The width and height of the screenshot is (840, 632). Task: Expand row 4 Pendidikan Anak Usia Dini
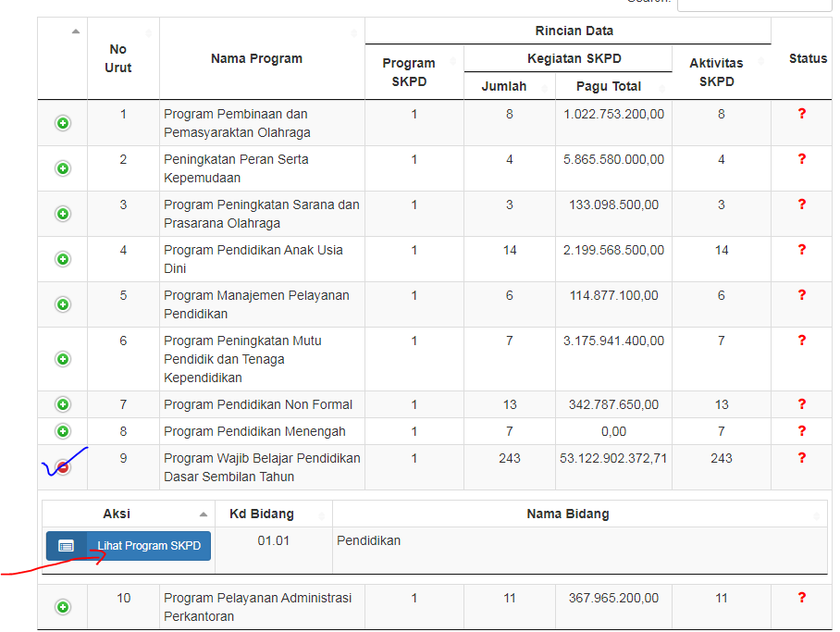pos(63,259)
